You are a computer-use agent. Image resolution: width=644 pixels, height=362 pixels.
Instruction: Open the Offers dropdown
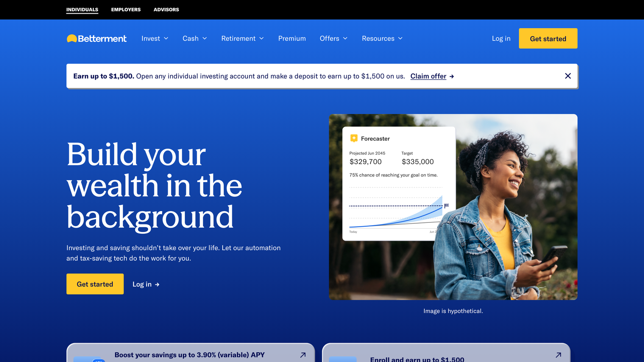333,39
